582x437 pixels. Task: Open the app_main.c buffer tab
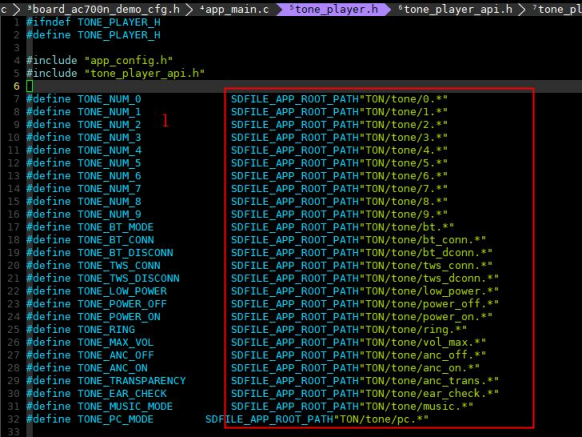pos(235,9)
